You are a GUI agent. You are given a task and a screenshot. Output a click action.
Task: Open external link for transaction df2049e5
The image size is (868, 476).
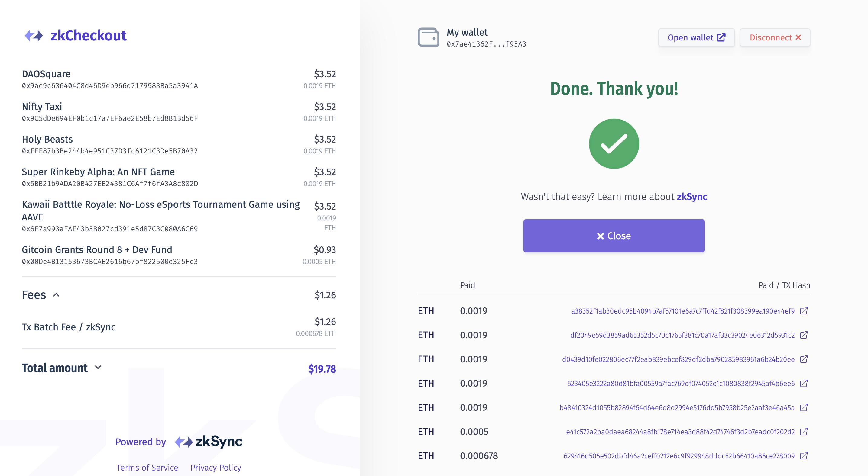coord(804,335)
